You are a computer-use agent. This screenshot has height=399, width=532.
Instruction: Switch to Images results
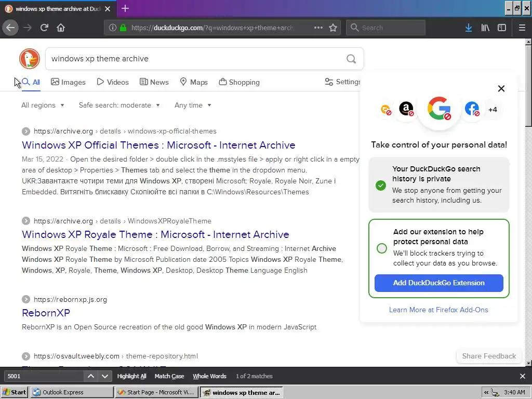[x=68, y=82]
